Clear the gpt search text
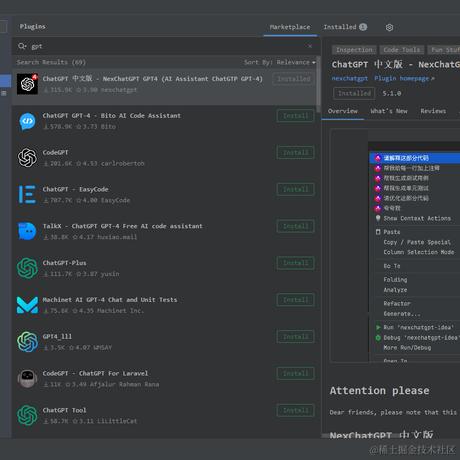Image resolution: width=460 pixels, height=460 pixels. point(310,46)
